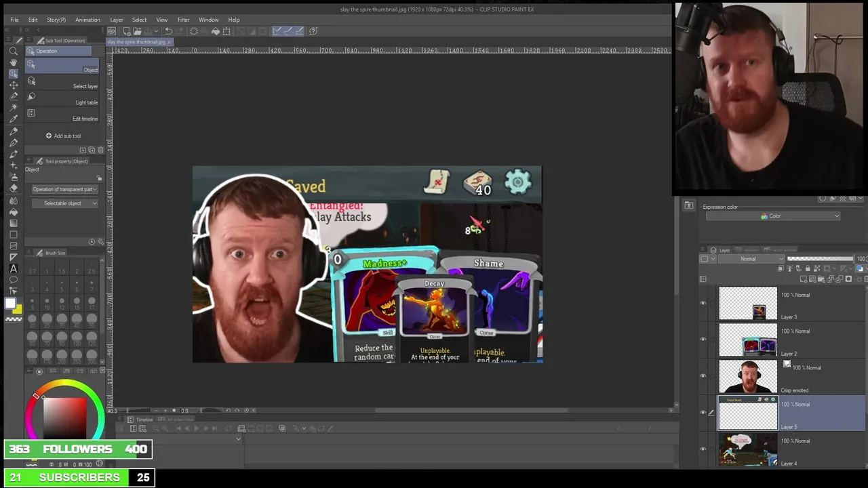Close slay the spire thumbnail.jpg tab
The width and height of the screenshot is (868, 488).
(170, 42)
